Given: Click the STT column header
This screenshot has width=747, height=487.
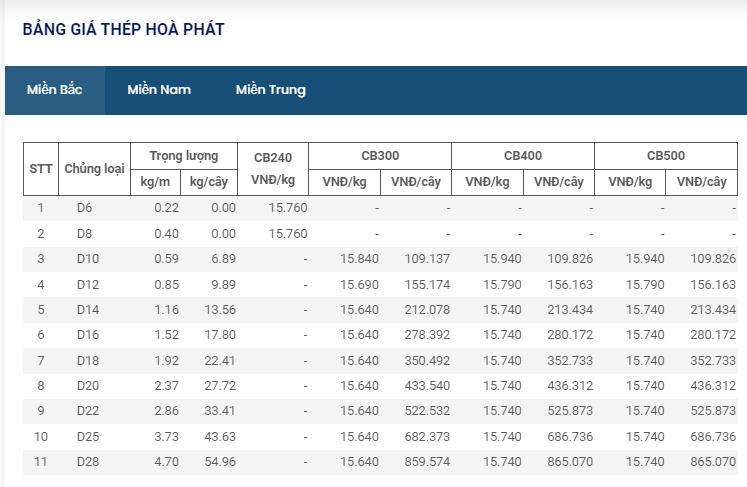Looking at the screenshot, I should pos(41,168).
